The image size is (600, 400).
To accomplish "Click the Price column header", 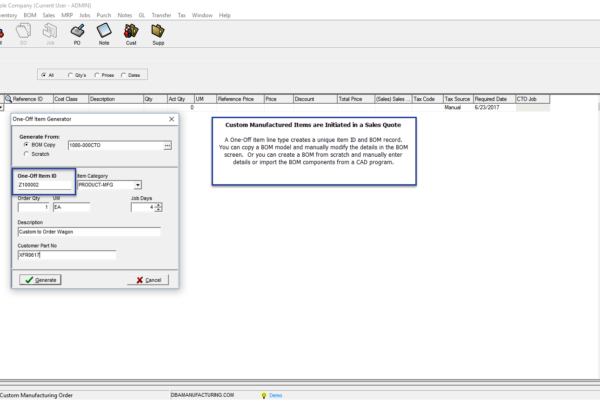I will coord(279,99).
